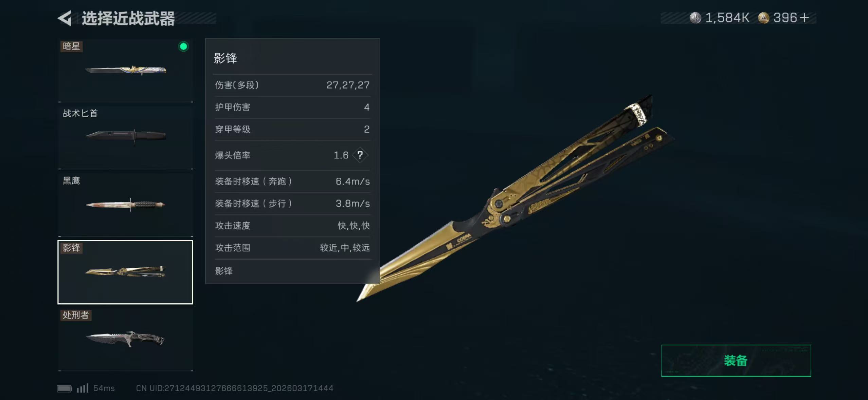The image size is (868, 400).
Task: Click the 装备 equip button
Action: coord(736,361)
